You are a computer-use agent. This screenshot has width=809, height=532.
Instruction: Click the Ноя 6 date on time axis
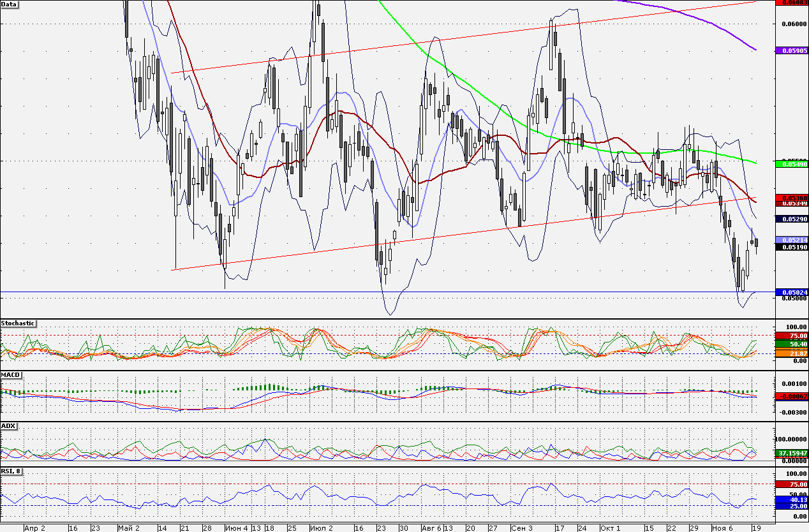(x=722, y=528)
